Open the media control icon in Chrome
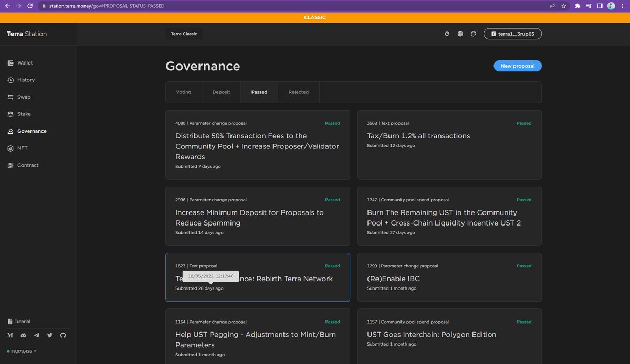The width and height of the screenshot is (630, 364). tap(589, 6)
